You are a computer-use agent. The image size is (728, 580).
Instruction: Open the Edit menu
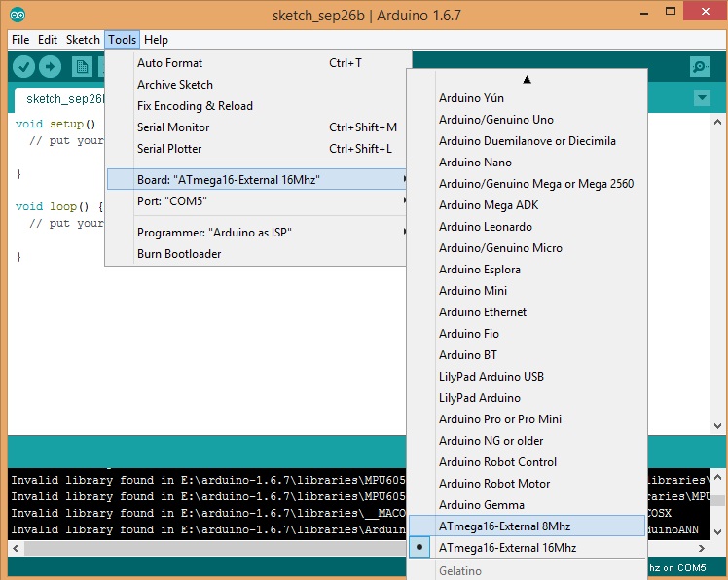(x=48, y=40)
